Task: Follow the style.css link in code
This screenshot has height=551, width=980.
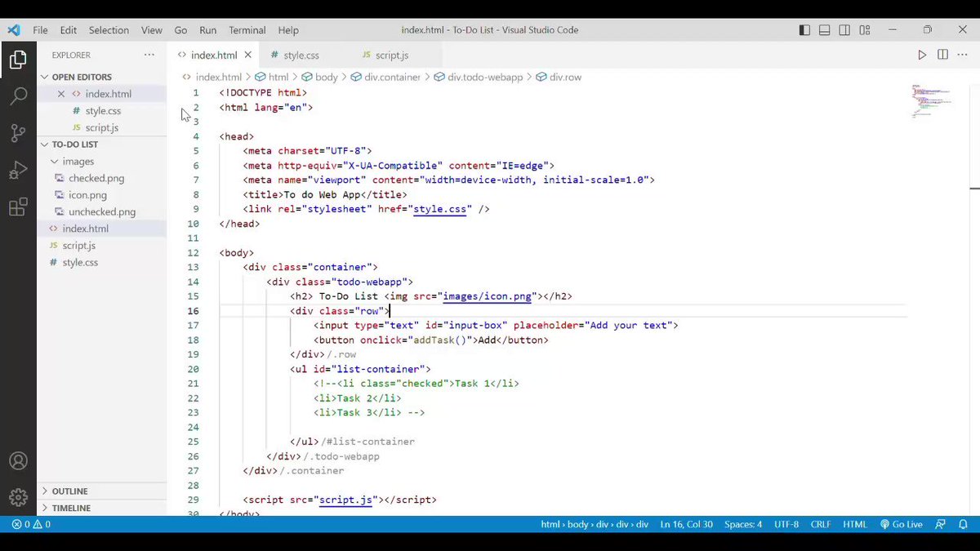Action: tap(440, 209)
